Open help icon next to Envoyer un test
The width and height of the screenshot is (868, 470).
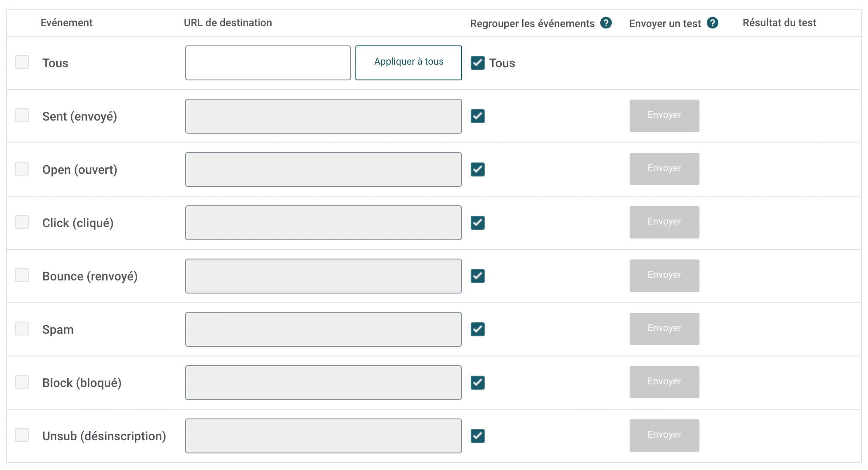point(713,23)
